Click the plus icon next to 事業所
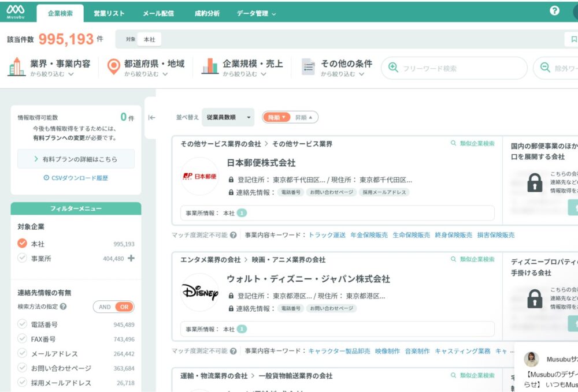 pyautogui.click(x=131, y=259)
